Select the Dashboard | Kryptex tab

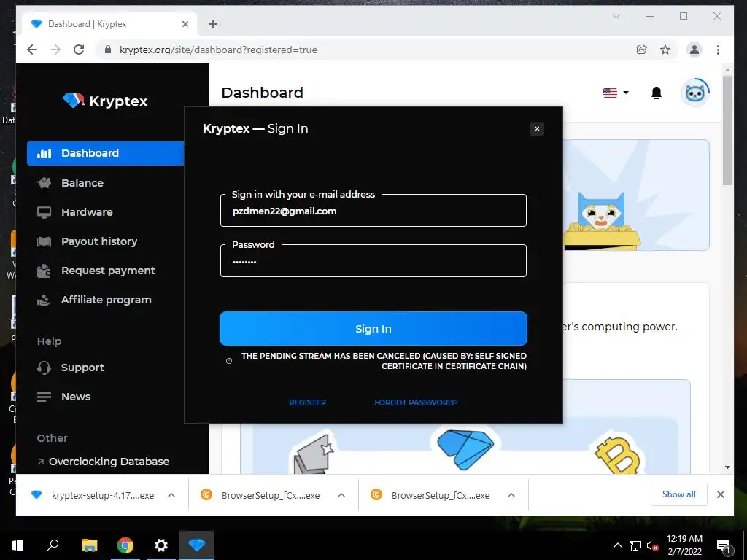coord(109,24)
